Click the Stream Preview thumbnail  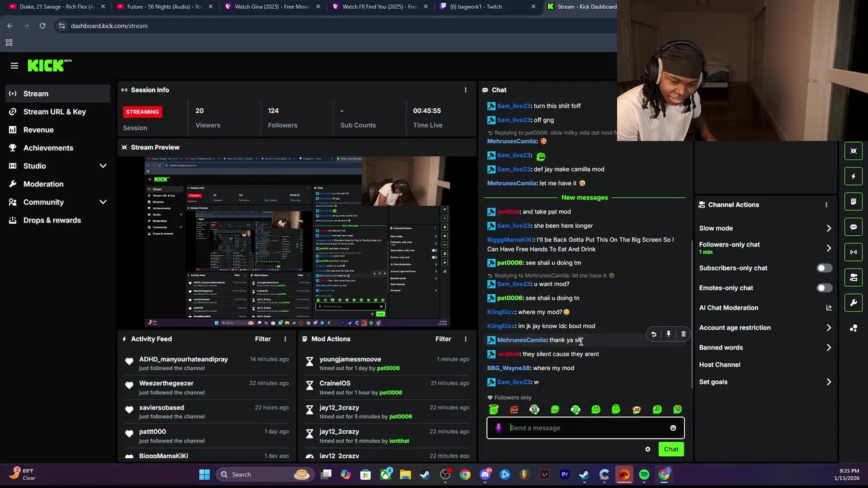click(x=296, y=242)
